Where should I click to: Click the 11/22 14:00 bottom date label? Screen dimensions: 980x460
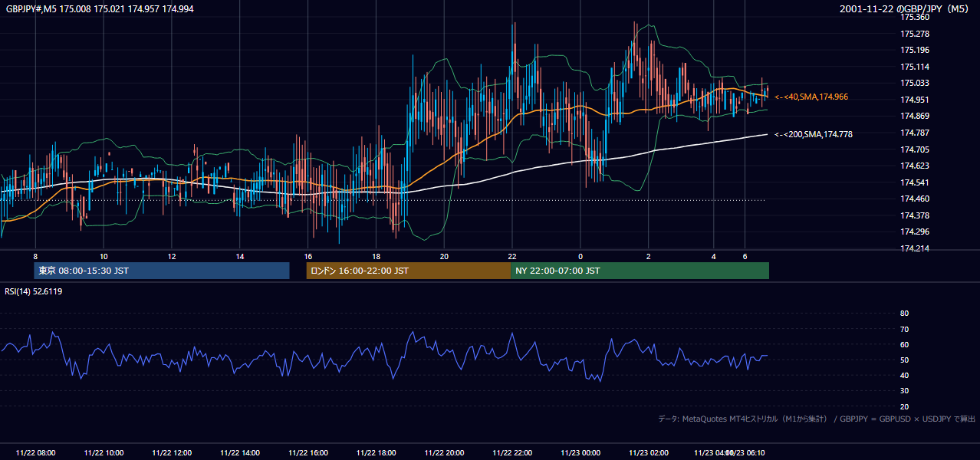[240, 452]
